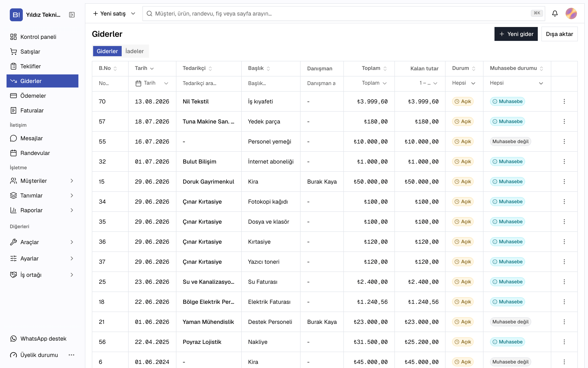Sort by Muhasebe durumu column arrows
Viewport: 588px width, 368px height.
(541, 69)
